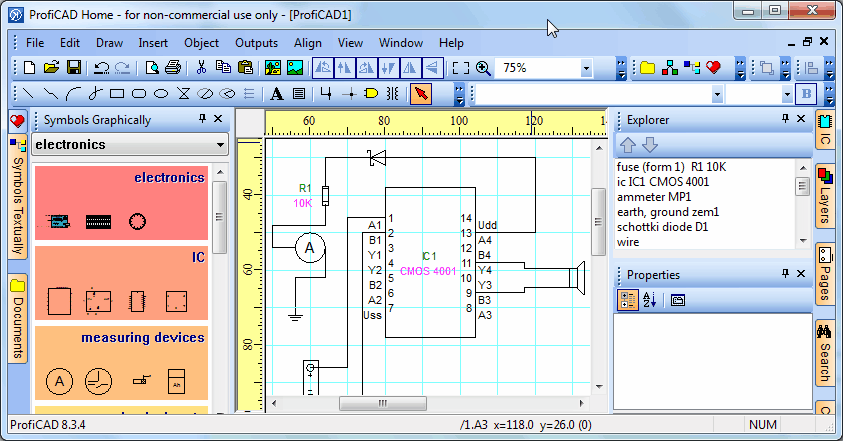Click the canvas horizontal scrollbar thumb
This screenshot has width=843, height=441.
(383, 403)
